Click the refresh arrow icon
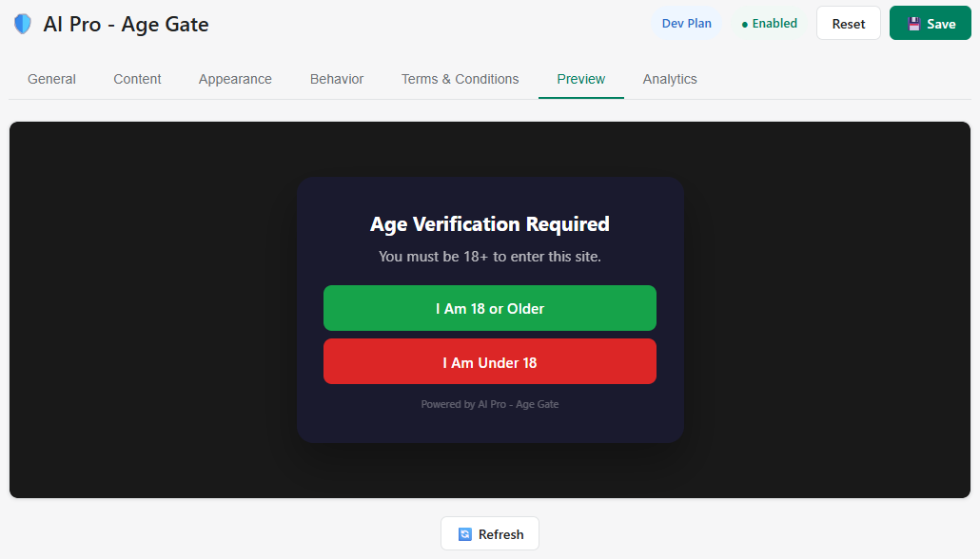 pos(465,533)
